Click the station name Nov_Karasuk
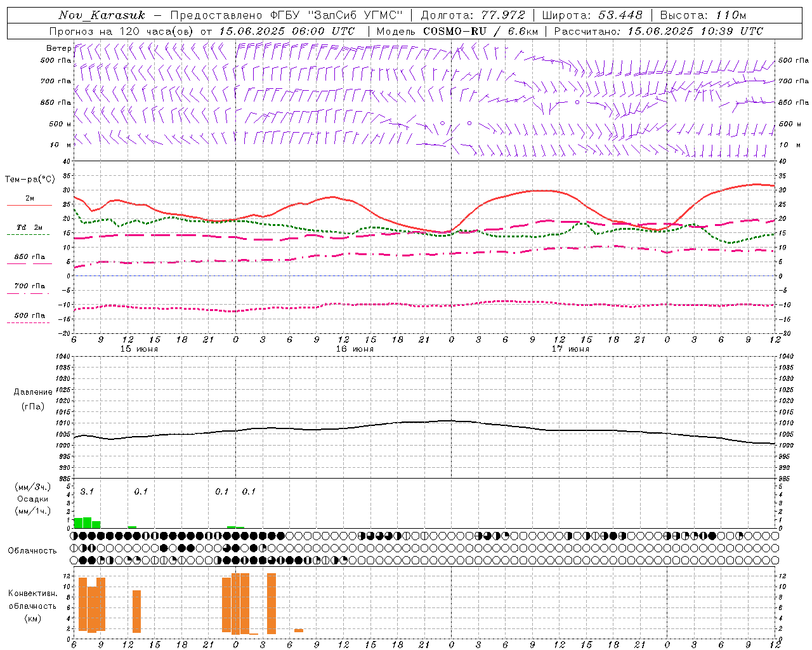Image resolution: width=812 pixels, height=650 pixels. [x=101, y=15]
